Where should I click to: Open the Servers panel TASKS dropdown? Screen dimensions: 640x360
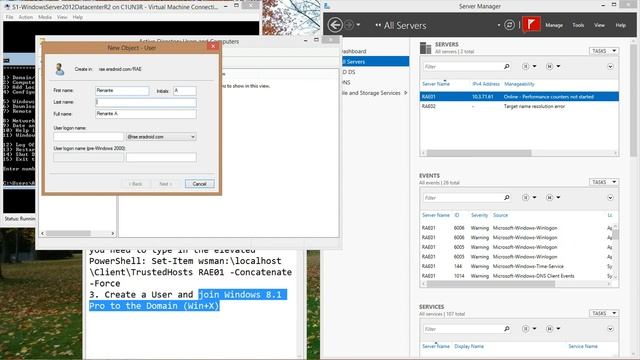pos(603,51)
